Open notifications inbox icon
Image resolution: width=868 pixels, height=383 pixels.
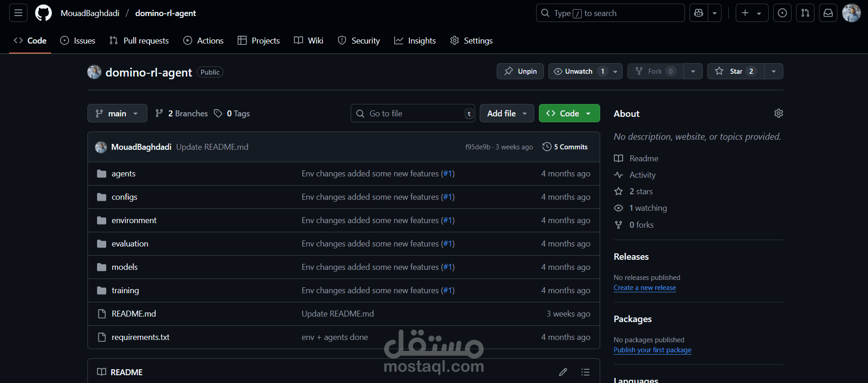pos(828,13)
